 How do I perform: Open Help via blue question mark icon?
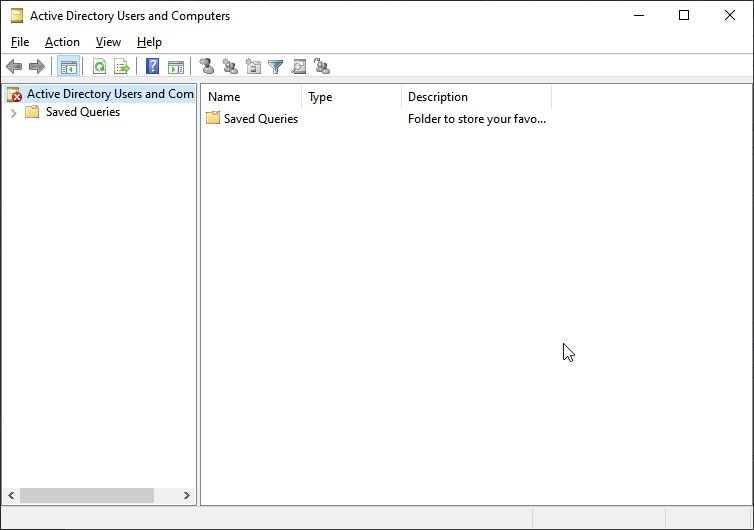152,66
